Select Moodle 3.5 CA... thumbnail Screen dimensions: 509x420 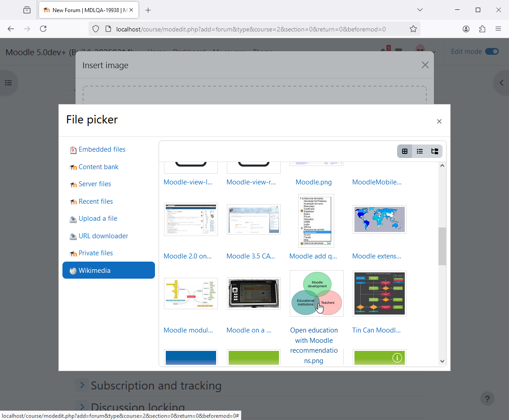(253, 219)
